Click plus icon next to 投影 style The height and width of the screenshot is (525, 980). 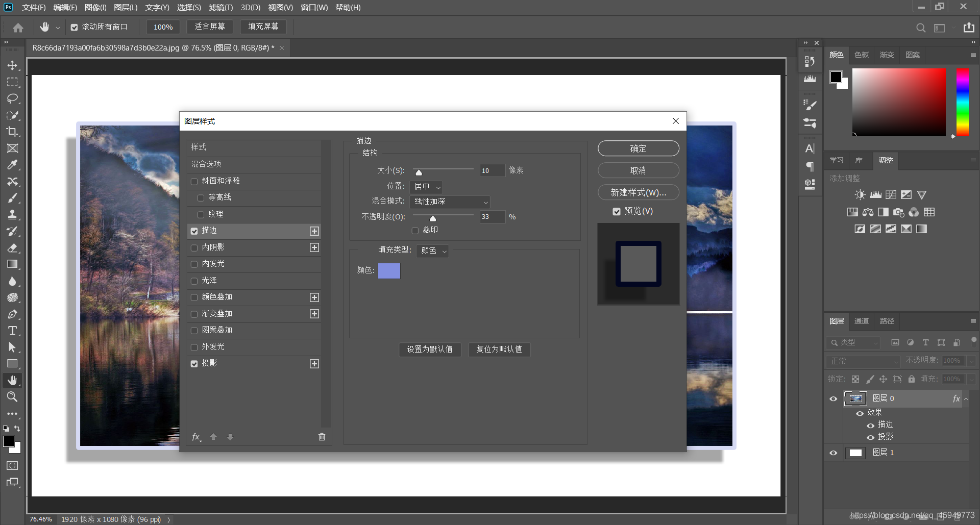click(x=314, y=364)
